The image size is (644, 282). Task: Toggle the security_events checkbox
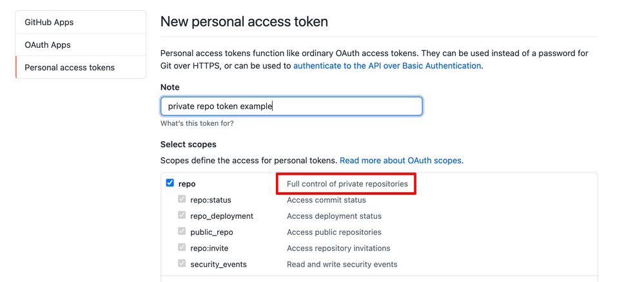[x=182, y=264]
